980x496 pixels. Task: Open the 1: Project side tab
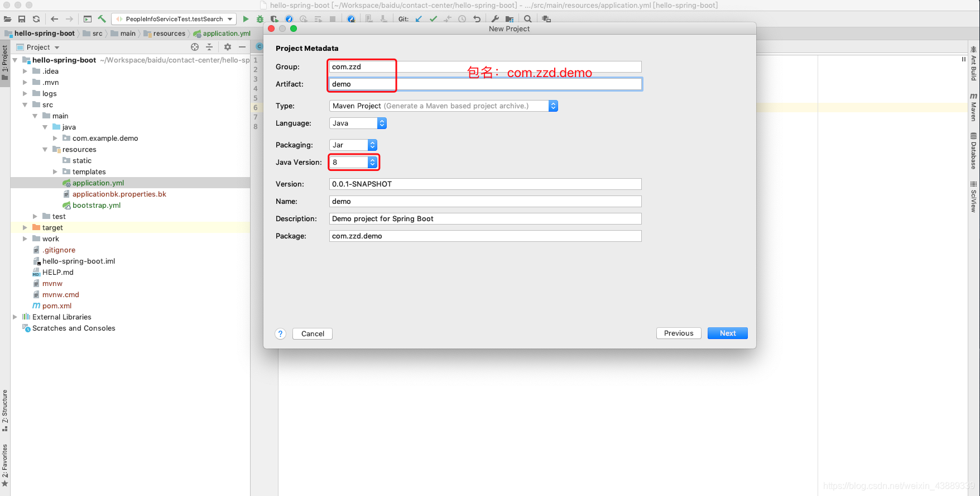click(x=5, y=63)
